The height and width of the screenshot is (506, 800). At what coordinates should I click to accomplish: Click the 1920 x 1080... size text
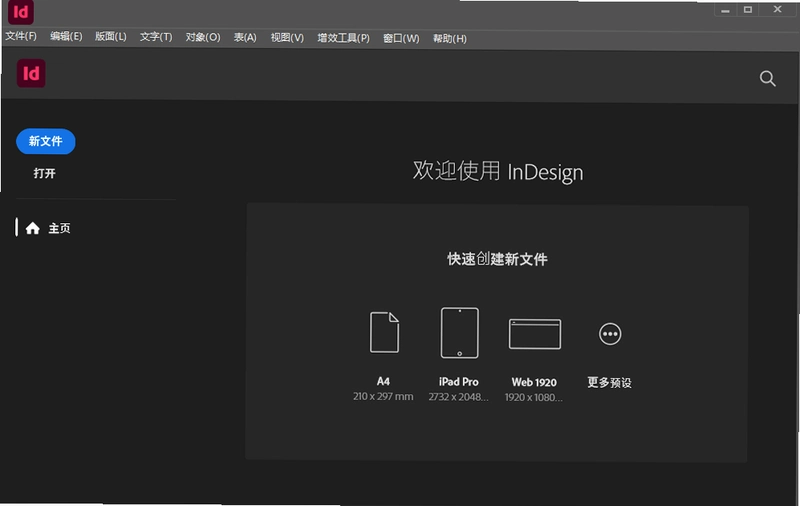(x=534, y=397)
